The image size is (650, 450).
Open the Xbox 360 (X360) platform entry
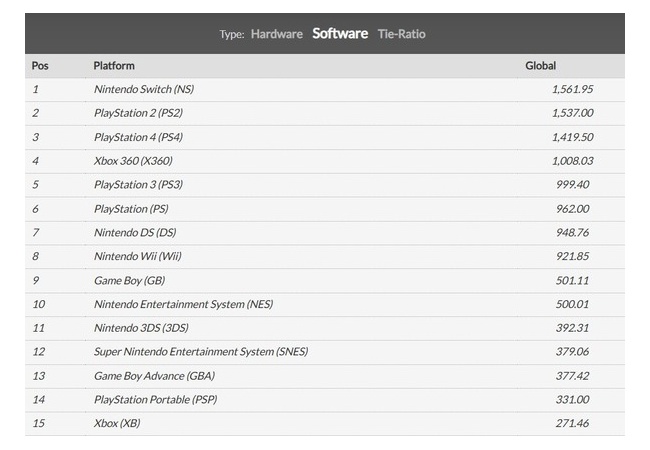[x=133, y=161]
